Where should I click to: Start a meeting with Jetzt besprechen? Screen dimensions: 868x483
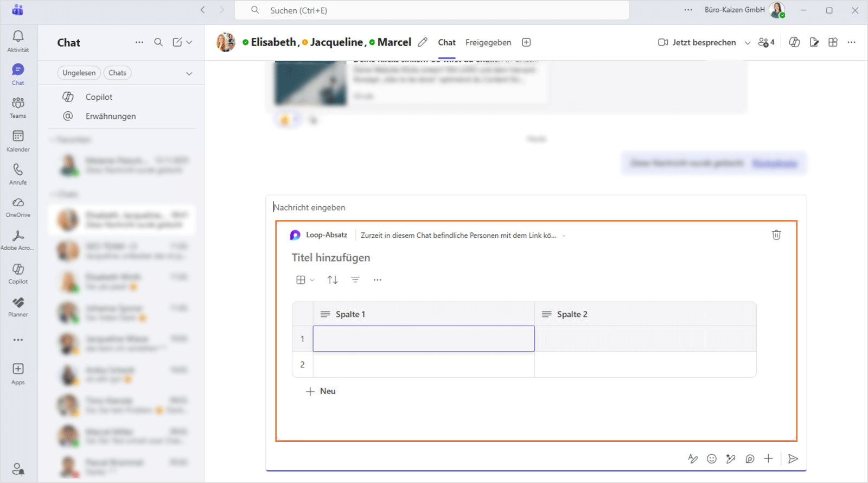[x=698, y=42]
